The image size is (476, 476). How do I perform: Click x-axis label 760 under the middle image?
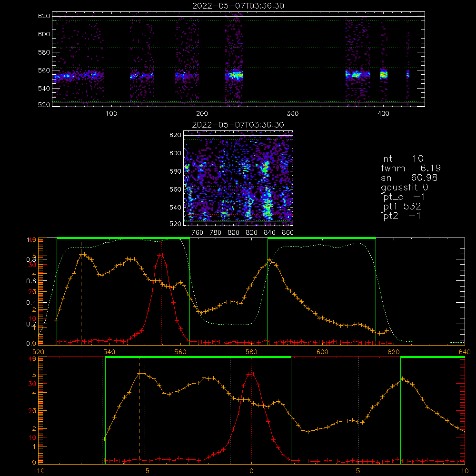(x=198, y=233)
